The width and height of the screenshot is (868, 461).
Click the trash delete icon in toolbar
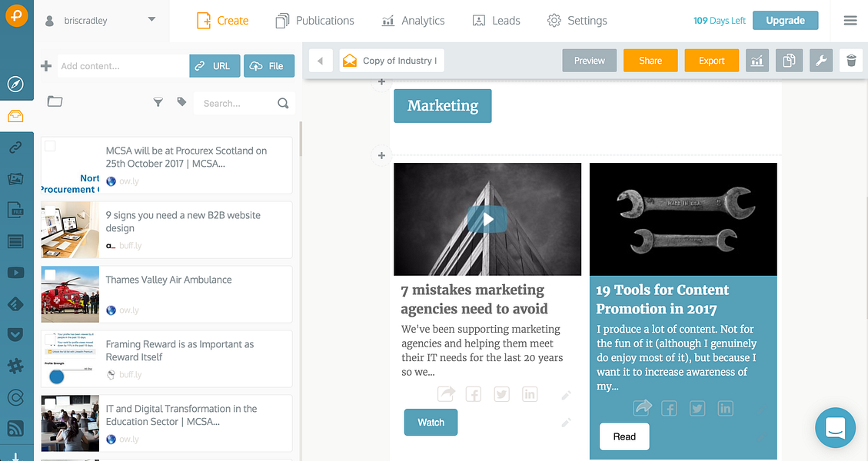point(851,61)
